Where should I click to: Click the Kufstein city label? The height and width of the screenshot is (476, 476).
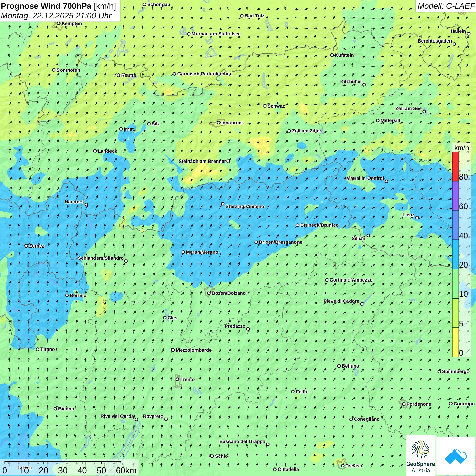(344, 55)
